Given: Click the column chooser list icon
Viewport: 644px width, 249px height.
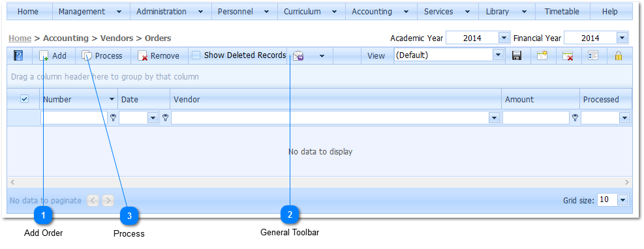Looking at the screenshot, I should click(592, 56).
